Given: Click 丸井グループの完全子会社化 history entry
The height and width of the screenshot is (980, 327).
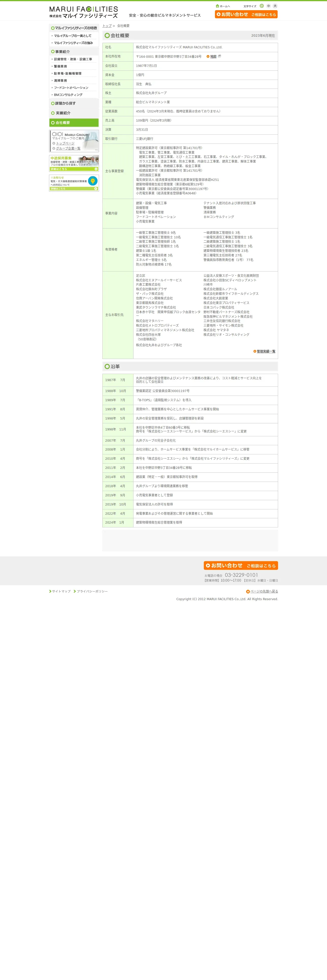Looking at the screenshot, I should click(x=156, y=441).
